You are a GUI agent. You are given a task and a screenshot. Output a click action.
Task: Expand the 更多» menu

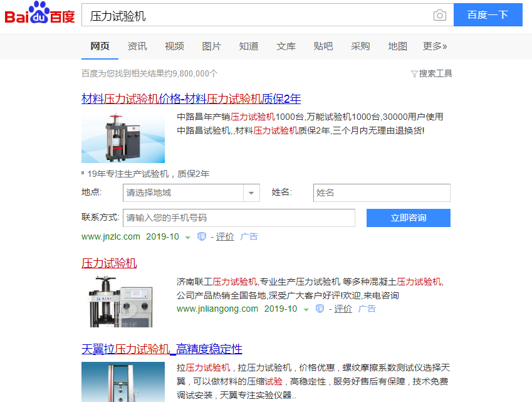pyautogui.click(x=435, y=46)
